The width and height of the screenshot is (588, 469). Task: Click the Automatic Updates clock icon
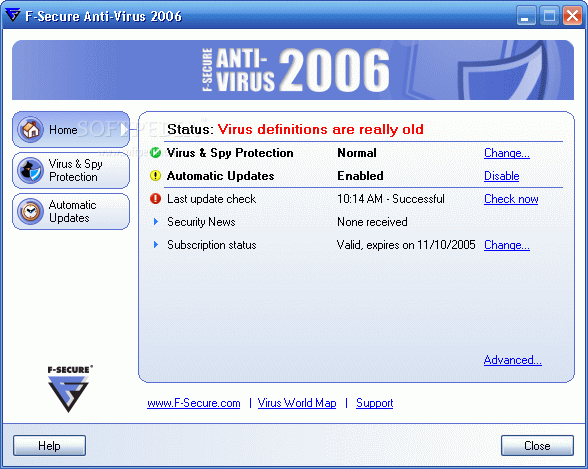(31, 211)
